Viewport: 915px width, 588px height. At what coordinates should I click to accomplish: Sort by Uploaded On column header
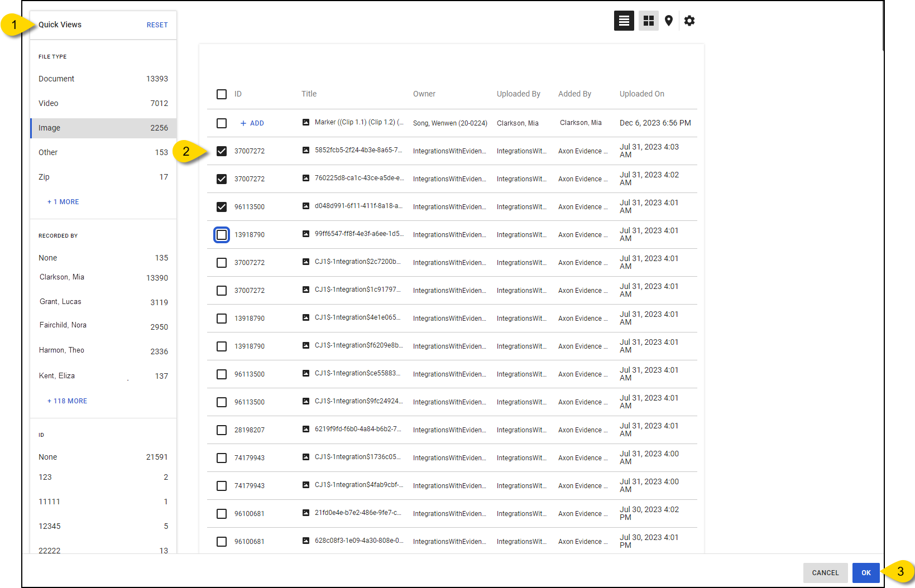[641, 94]
